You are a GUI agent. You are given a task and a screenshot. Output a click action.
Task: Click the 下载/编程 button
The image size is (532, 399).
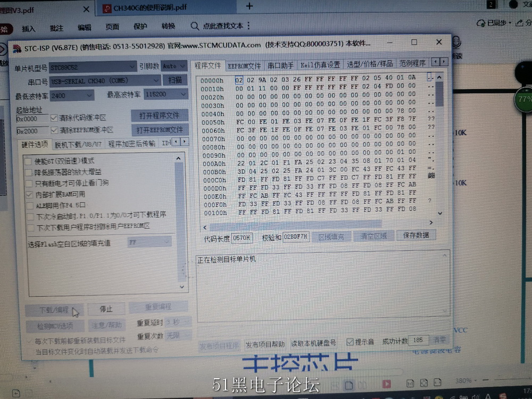[x=54, y=310]
